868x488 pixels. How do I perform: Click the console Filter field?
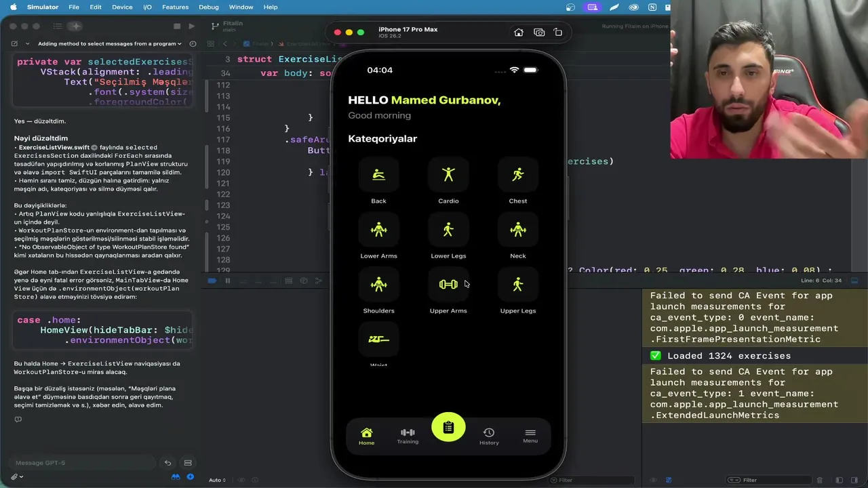click(770, 480)
